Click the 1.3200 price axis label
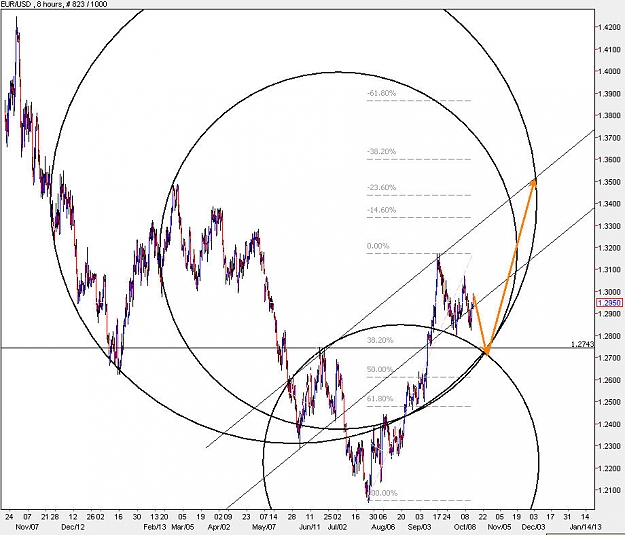625x535 pixels. pos(609,248)
